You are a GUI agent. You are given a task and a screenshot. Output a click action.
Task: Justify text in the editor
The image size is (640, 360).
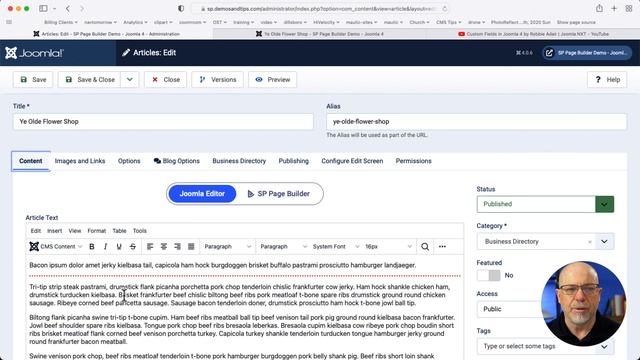coord(191,247)
